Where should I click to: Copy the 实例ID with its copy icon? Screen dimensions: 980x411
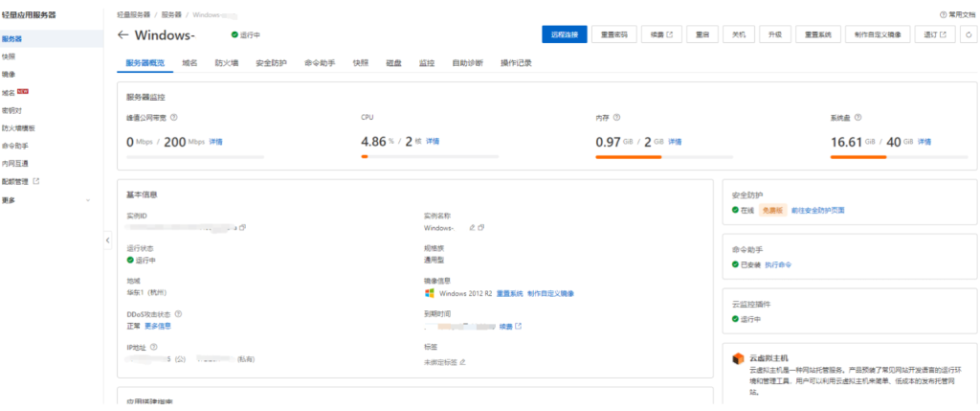[242, 228]
